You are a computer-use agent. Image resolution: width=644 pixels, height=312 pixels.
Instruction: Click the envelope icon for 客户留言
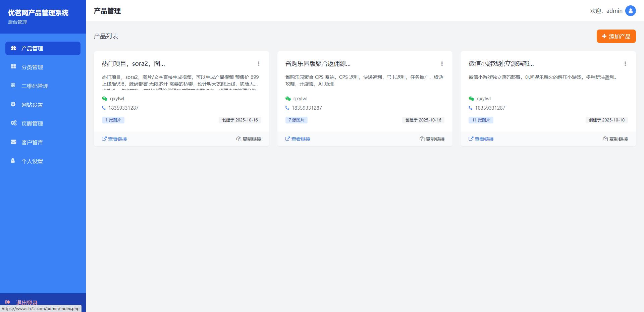pos(13,142)
